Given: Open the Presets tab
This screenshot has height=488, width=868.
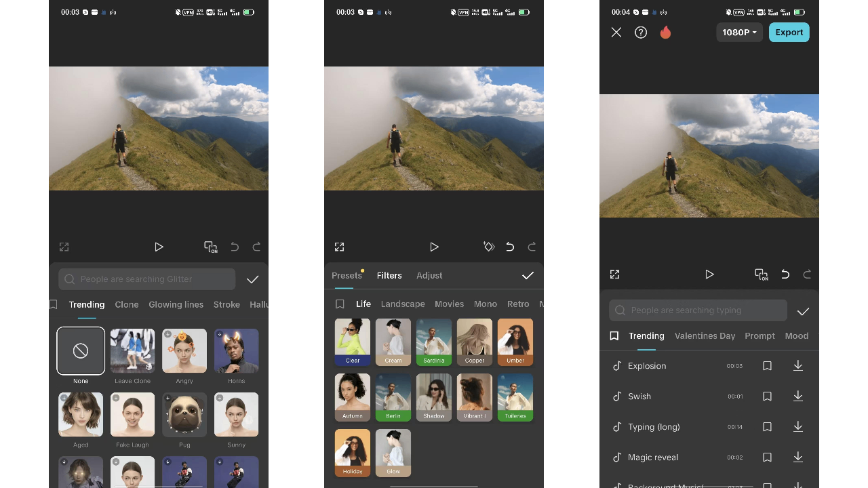Looking at the screenshot, I should [x=347, y=276].
